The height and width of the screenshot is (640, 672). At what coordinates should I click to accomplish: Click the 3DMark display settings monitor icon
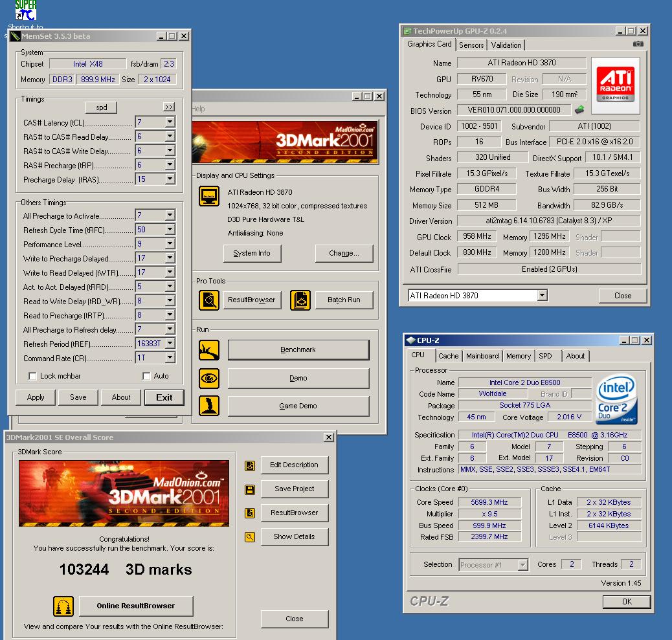pyautogui.click(x=209, y=196)
